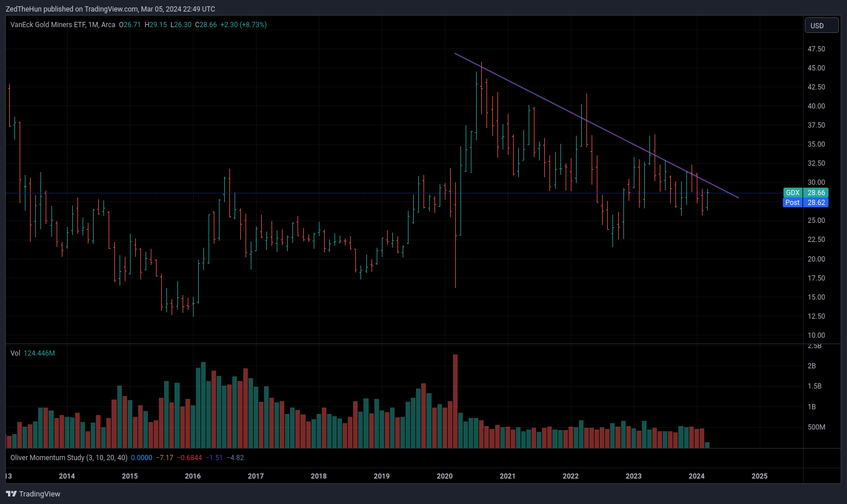The image size is (847, 504).
Task: Click the 2016 label on time axis
Action: click(x=192, y=476)
